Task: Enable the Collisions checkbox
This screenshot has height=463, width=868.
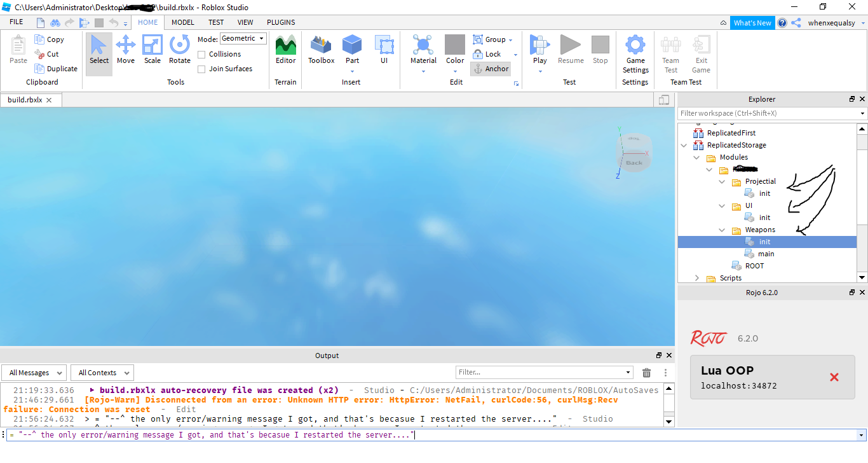Action: (x=201, y=55)
